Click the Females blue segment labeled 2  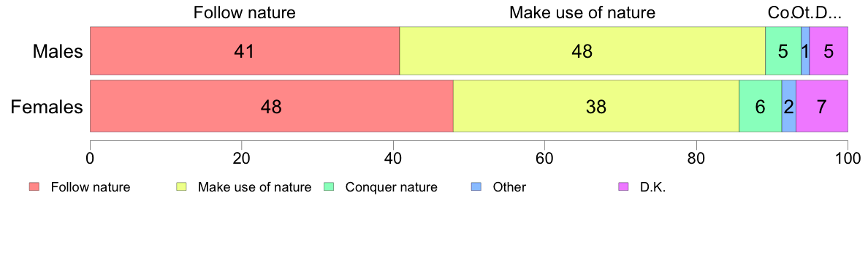pos(789,106)
